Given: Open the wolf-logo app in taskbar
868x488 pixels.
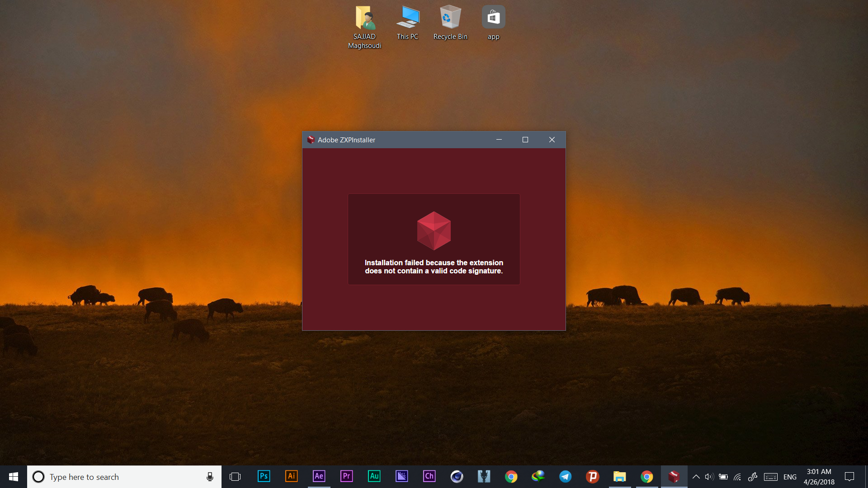Looking at the screenshot, I should point(484,476).
